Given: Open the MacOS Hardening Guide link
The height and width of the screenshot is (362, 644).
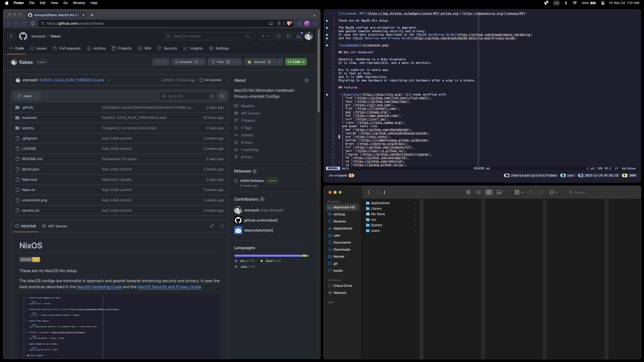Looking at the screenshot, I should [99, 287].
